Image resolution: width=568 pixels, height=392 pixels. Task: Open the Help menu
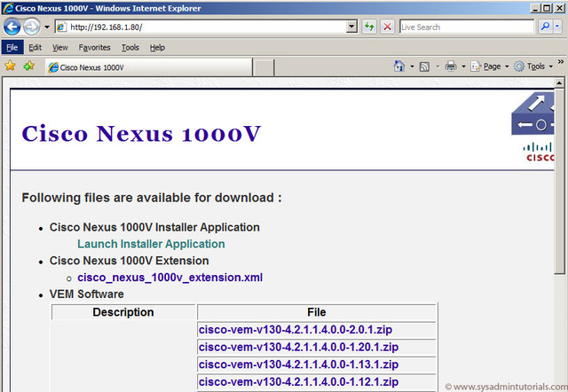pos(157,47)
